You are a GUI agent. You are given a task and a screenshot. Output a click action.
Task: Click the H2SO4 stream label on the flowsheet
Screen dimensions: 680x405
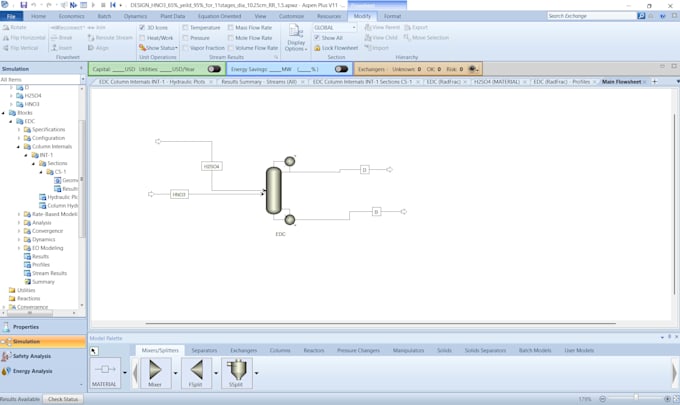pos(212,167)
